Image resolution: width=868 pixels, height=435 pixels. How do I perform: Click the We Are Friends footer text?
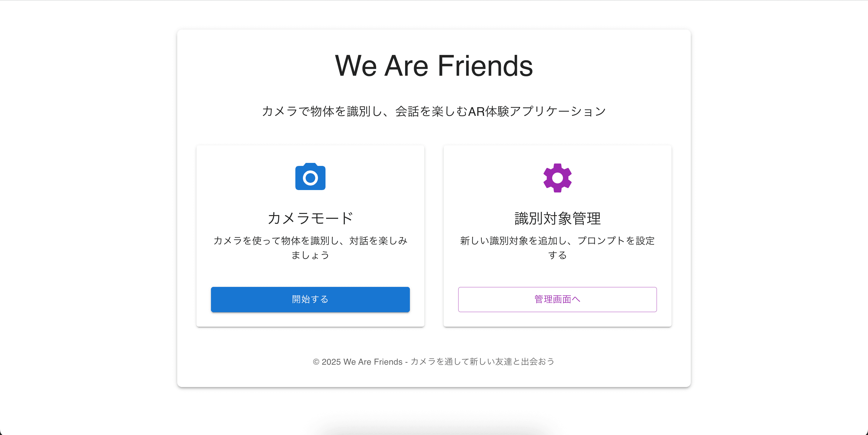click(373, 362)
